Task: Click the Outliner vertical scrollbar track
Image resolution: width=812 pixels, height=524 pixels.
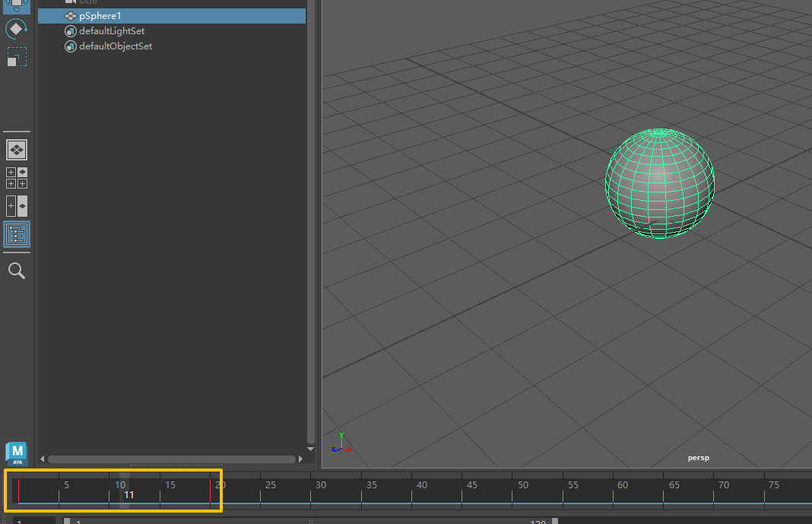Action: (311, 223)
